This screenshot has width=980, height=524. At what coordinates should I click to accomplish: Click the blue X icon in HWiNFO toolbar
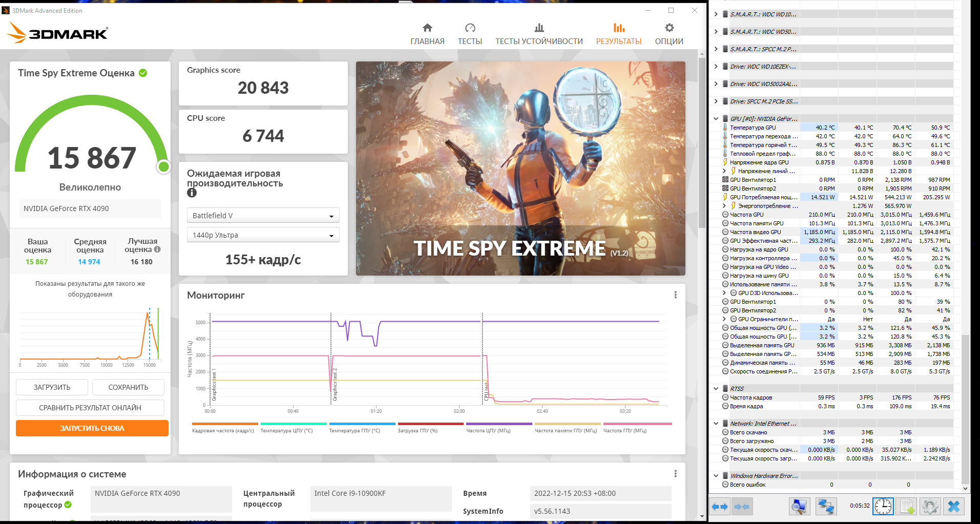tap(954, 507)
